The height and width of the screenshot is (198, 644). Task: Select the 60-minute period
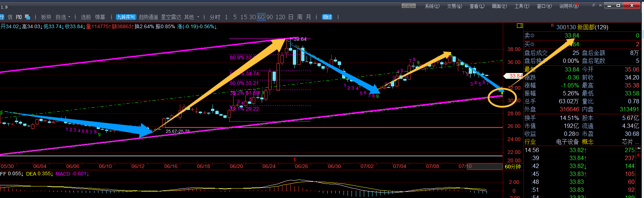click(261, 17)
